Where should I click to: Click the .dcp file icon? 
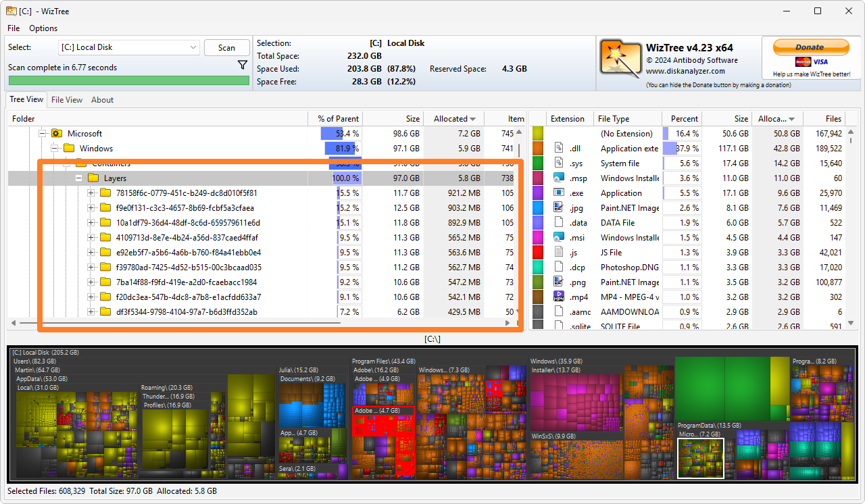click(559, 267)
